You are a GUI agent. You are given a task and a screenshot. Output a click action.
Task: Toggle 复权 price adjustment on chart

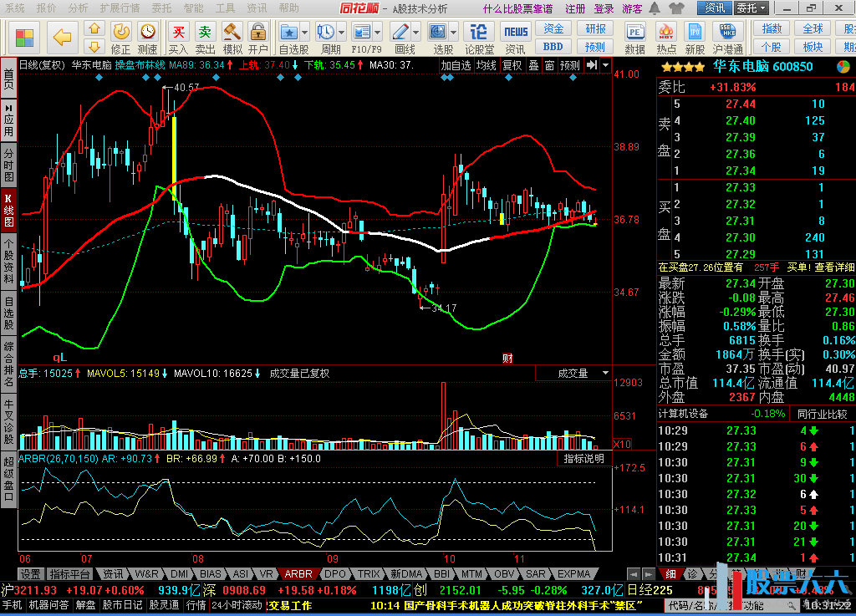(512, 65)
